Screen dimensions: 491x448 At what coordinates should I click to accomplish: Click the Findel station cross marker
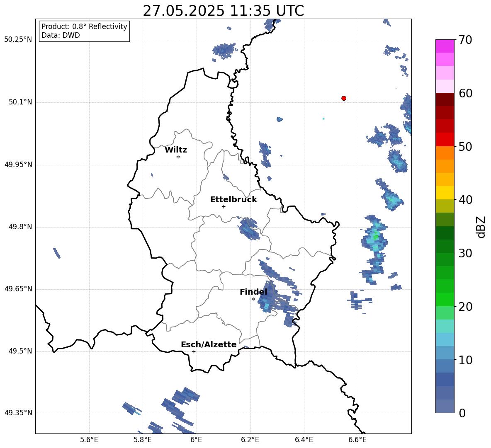click(253, 299)
